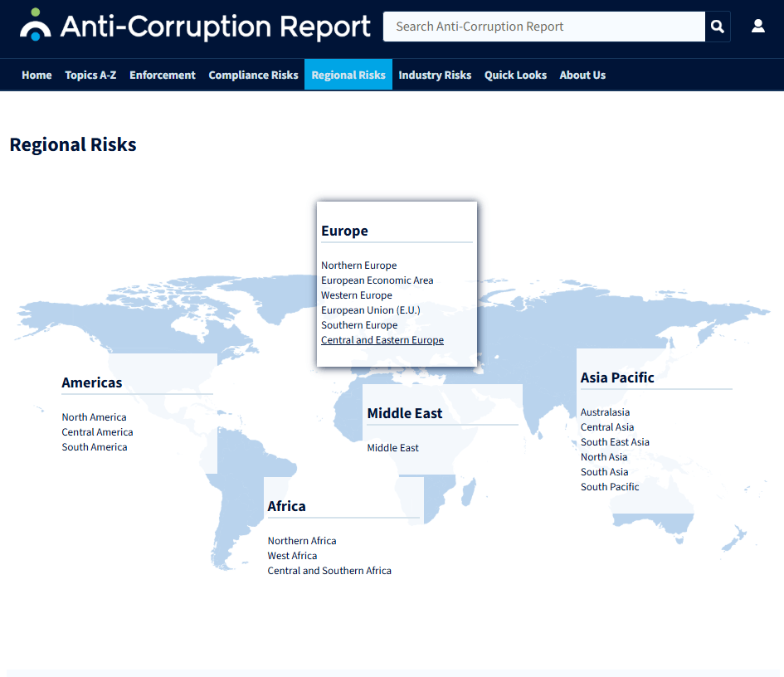Select the Regional Risks tab
The image size is (784, 677).
pyautogui.click(x=348, y=75)
